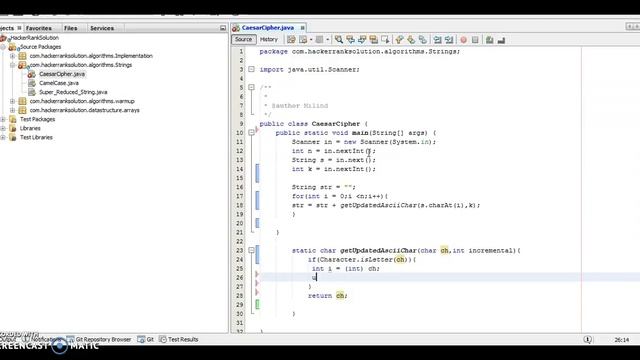The width and height of the screenshot is (640, 360).
Task: Open the Files tab
Action: (71, 28)
